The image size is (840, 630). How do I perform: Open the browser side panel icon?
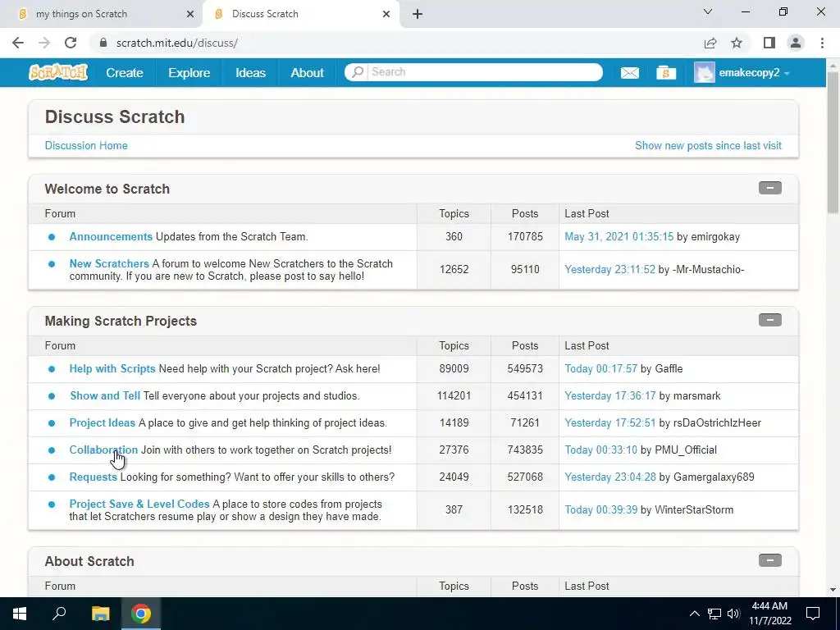[x=769, y=43]
